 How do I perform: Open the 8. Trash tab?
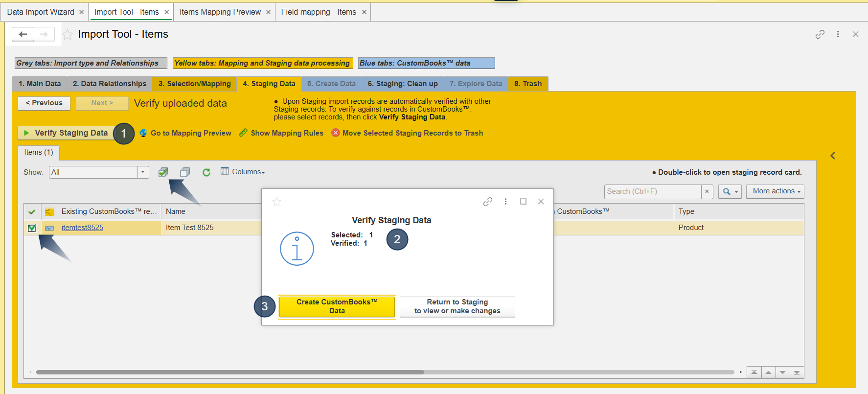[x=528, y=84]
